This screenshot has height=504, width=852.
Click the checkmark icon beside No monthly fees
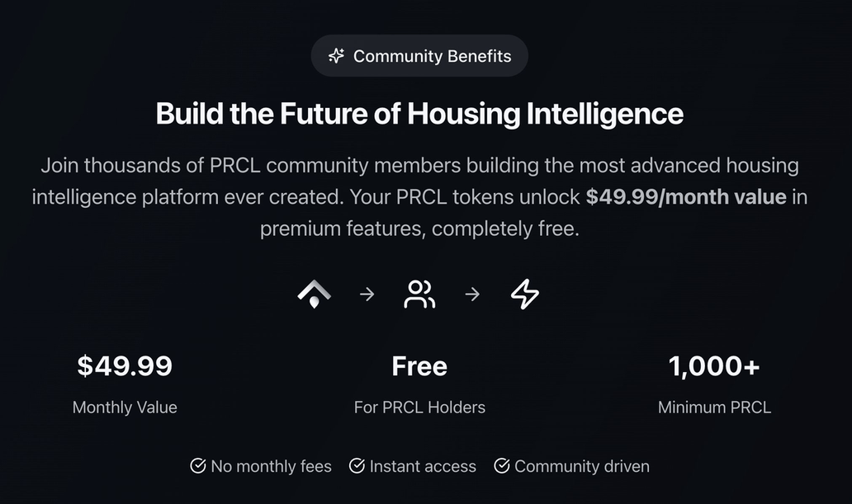tap(198, 466)
